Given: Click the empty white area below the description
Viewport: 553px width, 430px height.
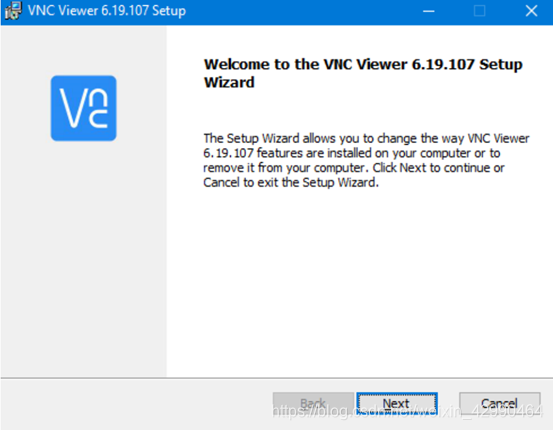Looking at the screenshot, I should (360, 282).
